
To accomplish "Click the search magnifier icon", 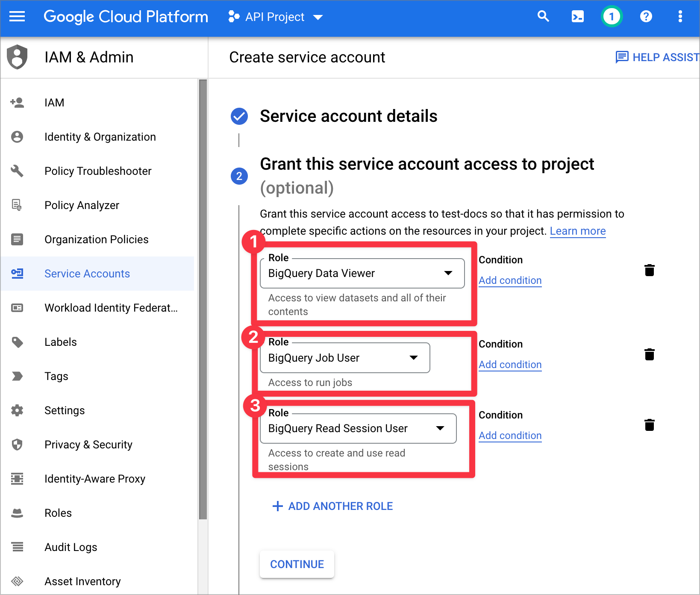I will click(543, 17).
